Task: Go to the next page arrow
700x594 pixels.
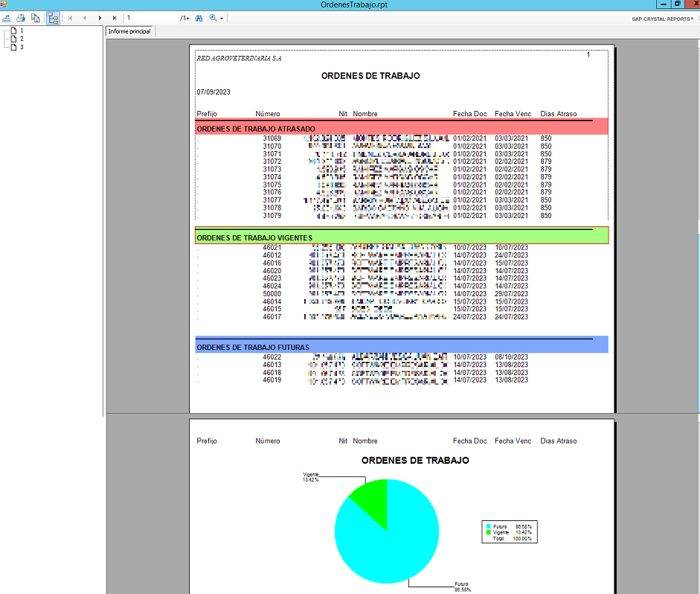Action: point(100,18)
